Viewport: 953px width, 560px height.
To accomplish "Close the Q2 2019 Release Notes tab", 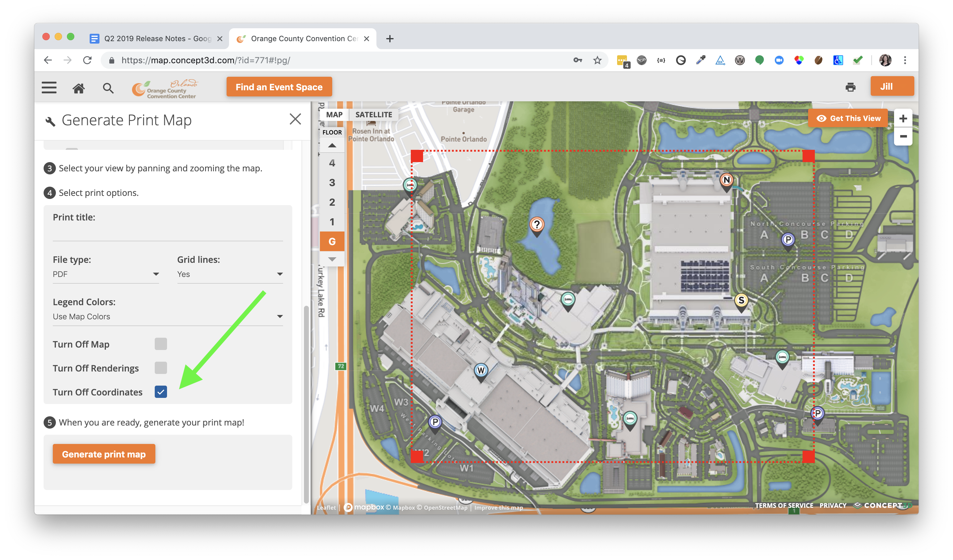I will point(220,39).
